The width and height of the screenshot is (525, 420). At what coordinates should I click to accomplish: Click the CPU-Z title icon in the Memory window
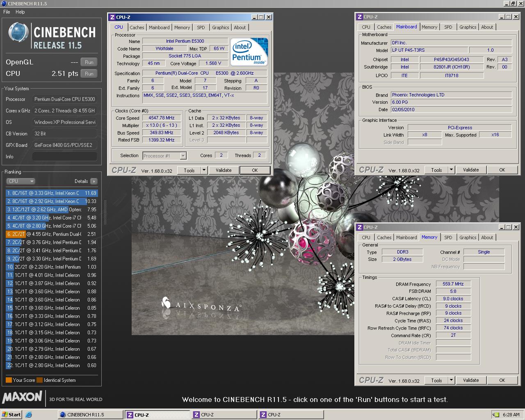pyautogui.click(x=359, y=227)
